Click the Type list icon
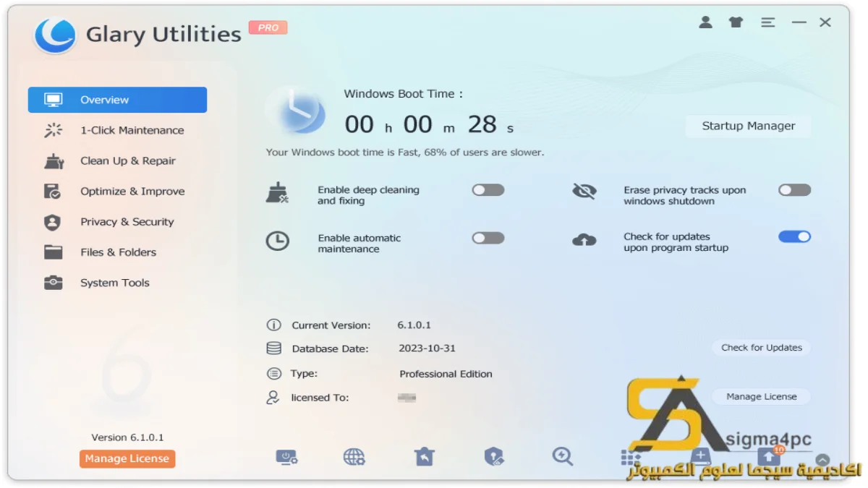The image size is (868, 488). click(x=273, y=374)
